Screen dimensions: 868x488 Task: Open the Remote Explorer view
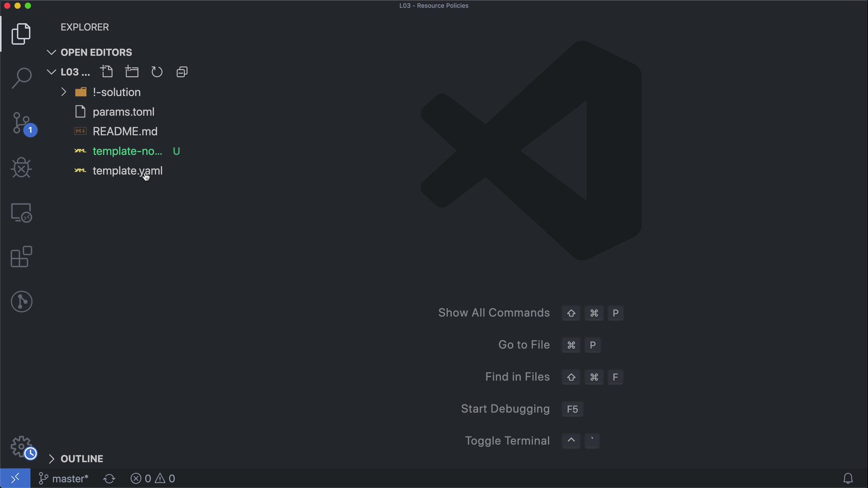coord(21,212)
